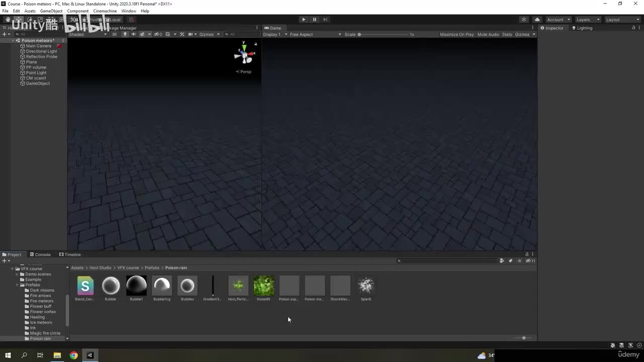Viewport: 644px width, 362px height.
Task: Select the Hand tool in the toolbar
Action: pyautogui.click(x=8, y=20)
